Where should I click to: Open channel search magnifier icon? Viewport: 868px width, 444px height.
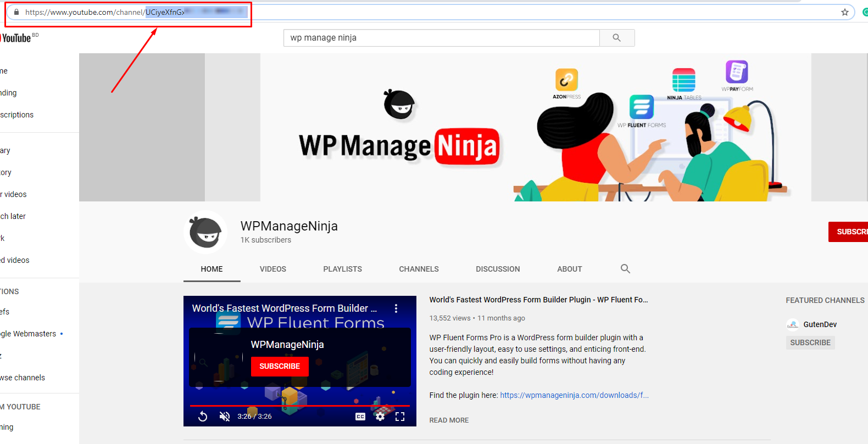625,268
